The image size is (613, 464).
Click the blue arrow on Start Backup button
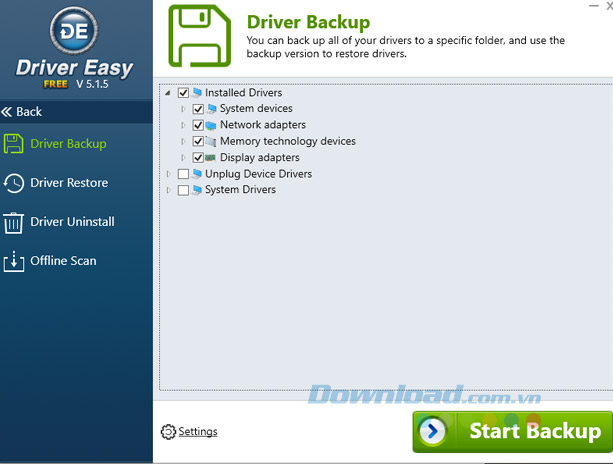[432, 432]
